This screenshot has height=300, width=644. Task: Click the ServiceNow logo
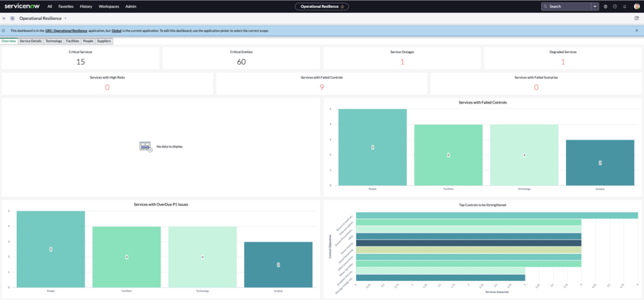click(x=23, y=6)
